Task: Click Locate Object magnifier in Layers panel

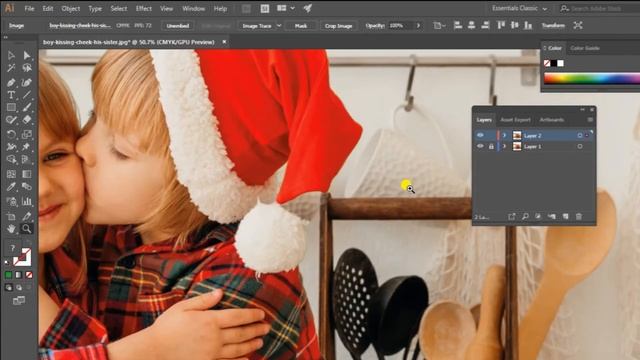Action: [525, 217]
